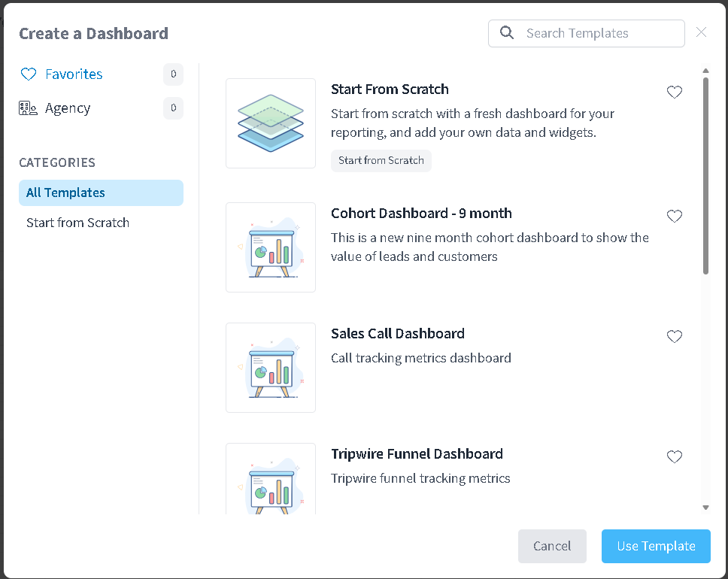728x579 pixels.
Task: Click the Favorites heart icon in sidebar
Action: tap(29, 74)
